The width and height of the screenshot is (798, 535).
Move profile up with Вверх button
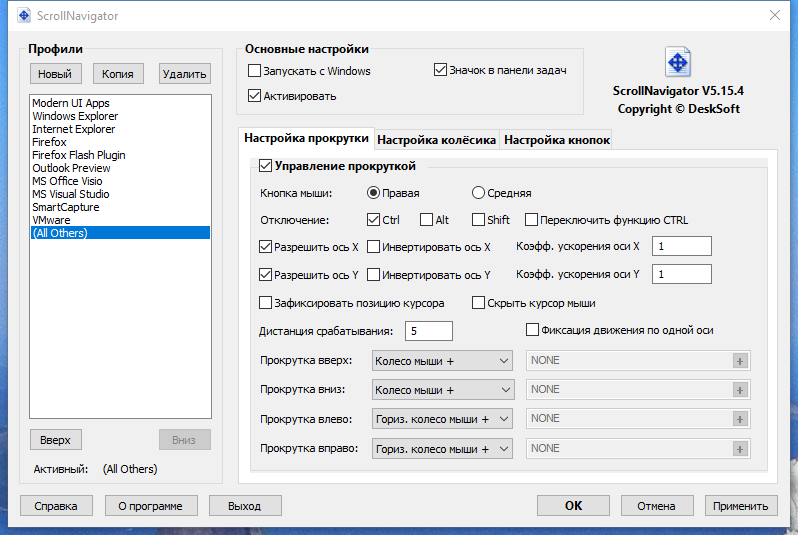point(55,440)
